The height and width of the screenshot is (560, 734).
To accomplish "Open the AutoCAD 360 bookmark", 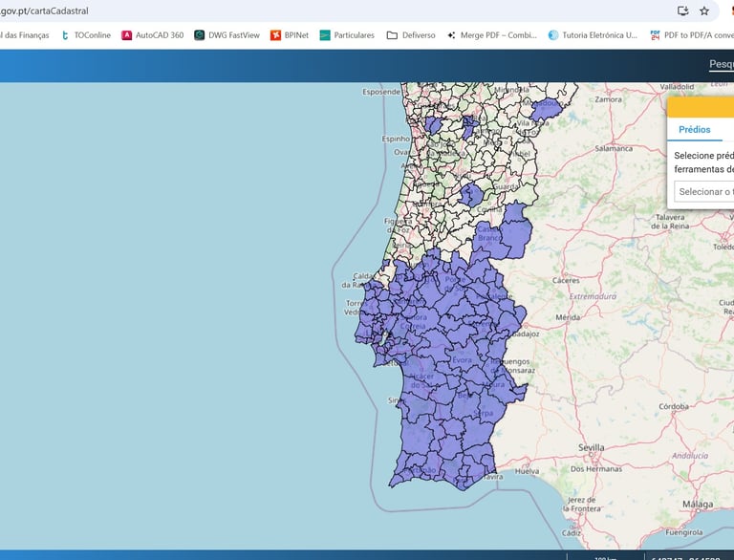I will point(153,35).
